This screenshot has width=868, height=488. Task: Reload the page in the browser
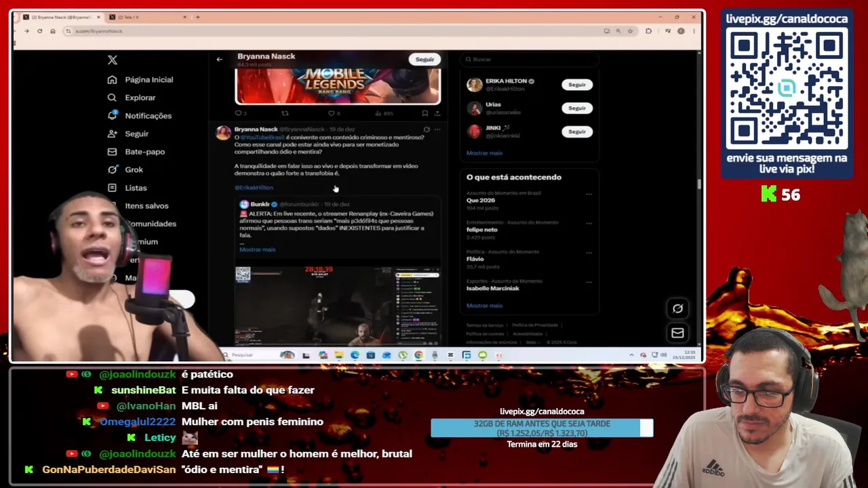(39, 31)
